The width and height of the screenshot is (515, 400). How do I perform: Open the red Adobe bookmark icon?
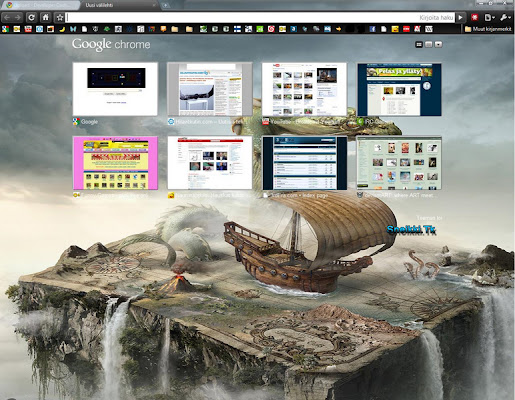tap(417, 29)
